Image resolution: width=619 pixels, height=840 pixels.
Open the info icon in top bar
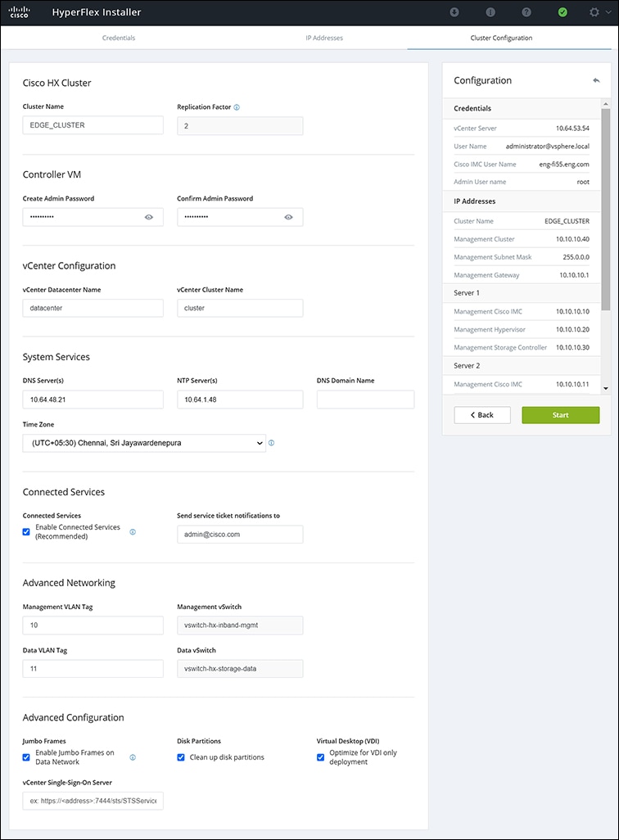[490, 11]
